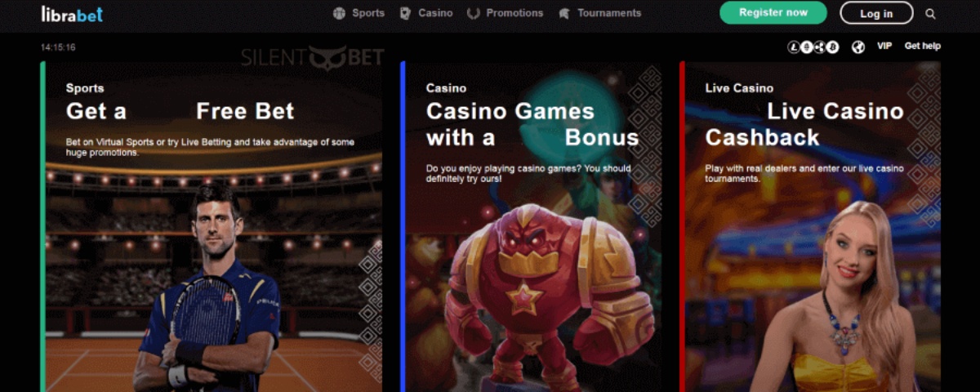Click the Litecoin crypto icon
Screen dimensions: 980x392
click(x=794, y=47)
